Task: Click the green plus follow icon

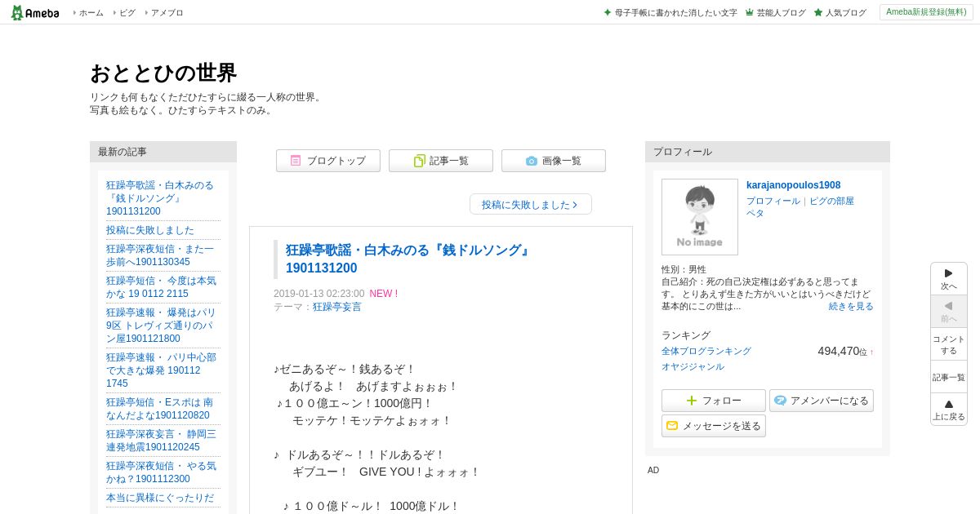Action: pos(692,401)
